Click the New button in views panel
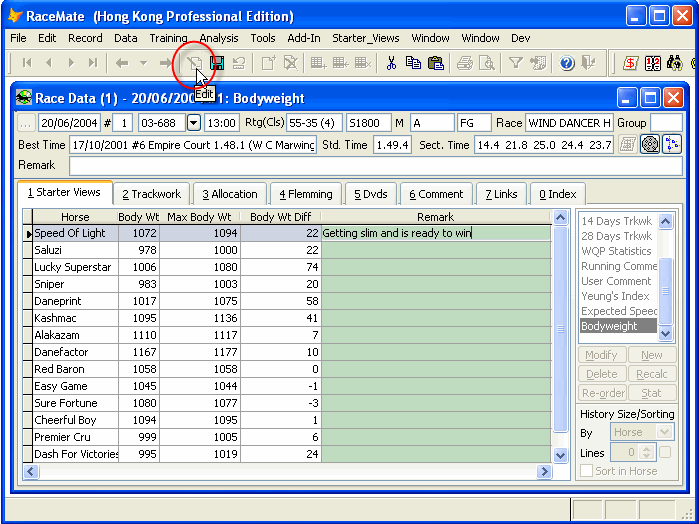 click(x=652, y=355)
